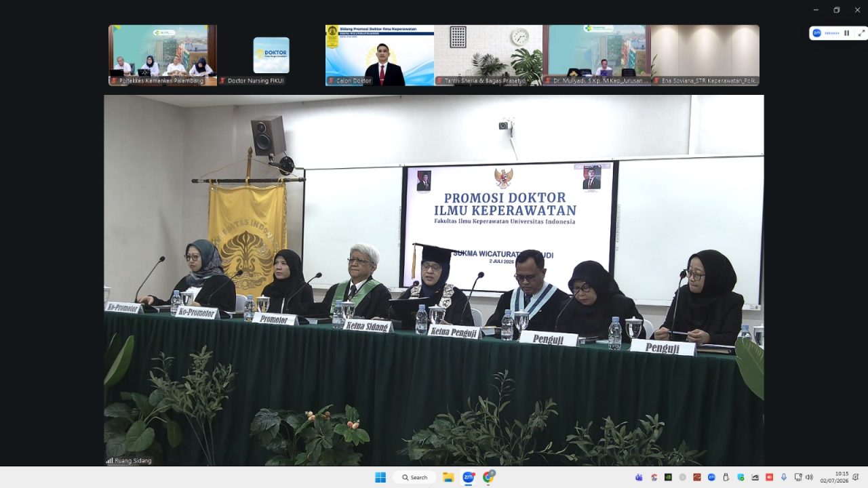Image resolution: width=868 pixels, height=488 pixels.
Task: Select Tantri Sheria & Bagas Prasetyo thumbnail
Action: [x=488, y=55]
